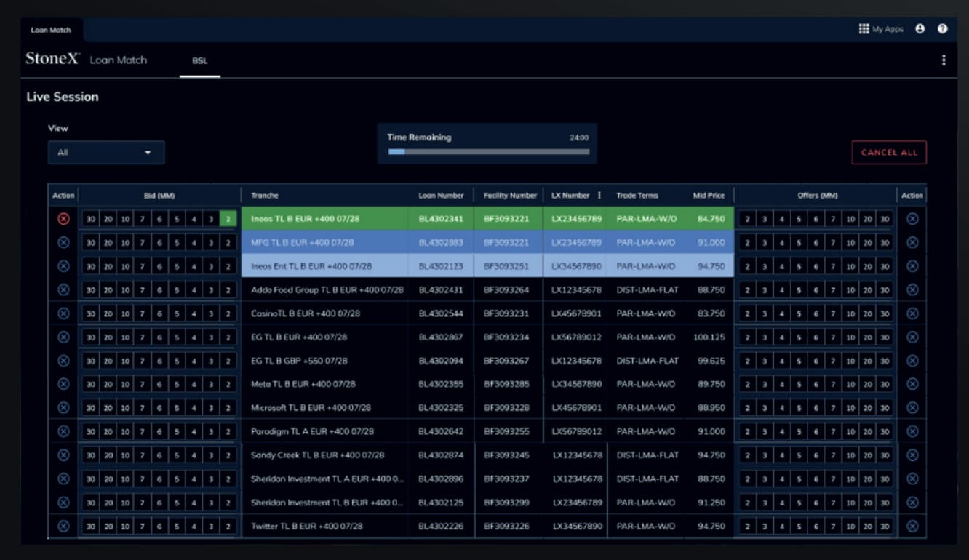Click right cancel icon on Addo Food Group row
969x560 pixels.
(912, 289)
